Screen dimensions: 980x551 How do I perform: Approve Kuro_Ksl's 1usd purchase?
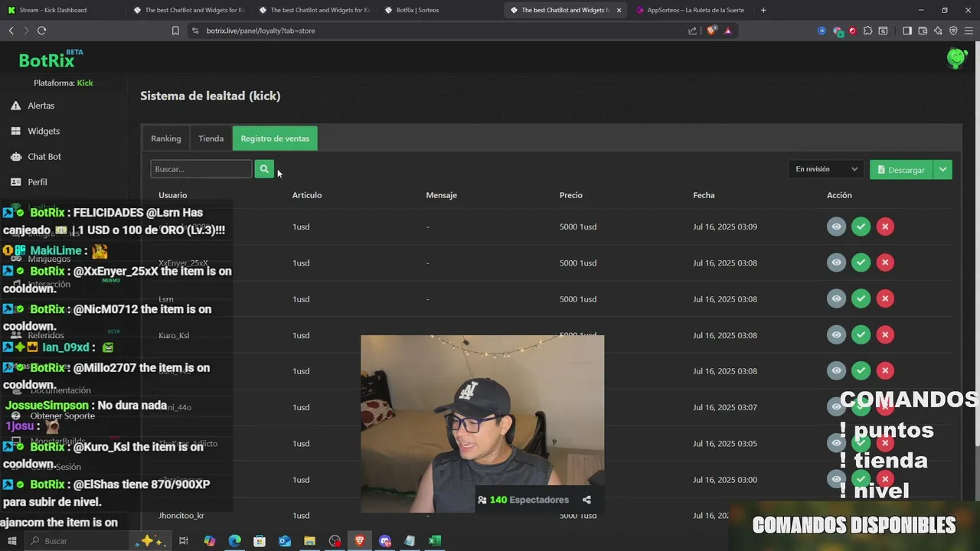coord(861,334)
